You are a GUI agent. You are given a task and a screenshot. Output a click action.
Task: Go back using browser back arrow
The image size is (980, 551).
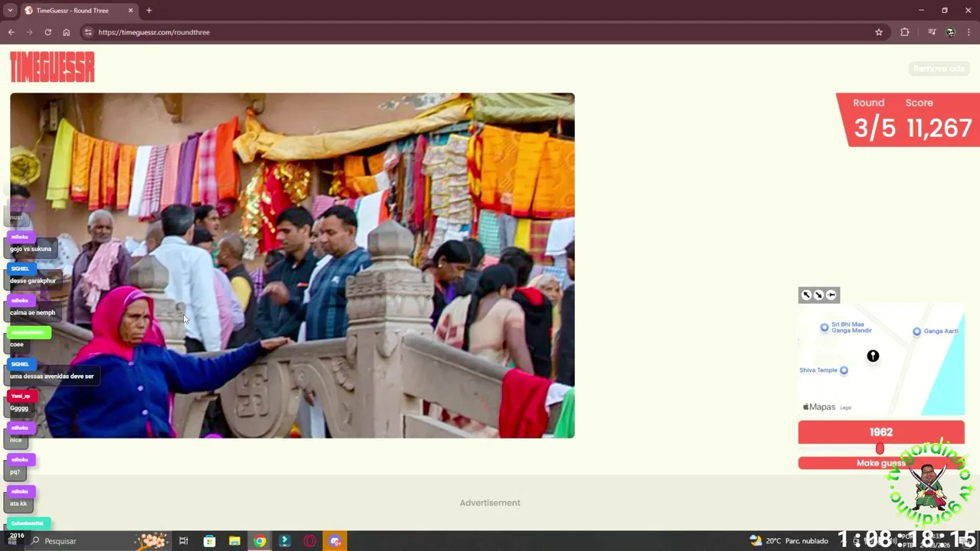tap(11, 32)
